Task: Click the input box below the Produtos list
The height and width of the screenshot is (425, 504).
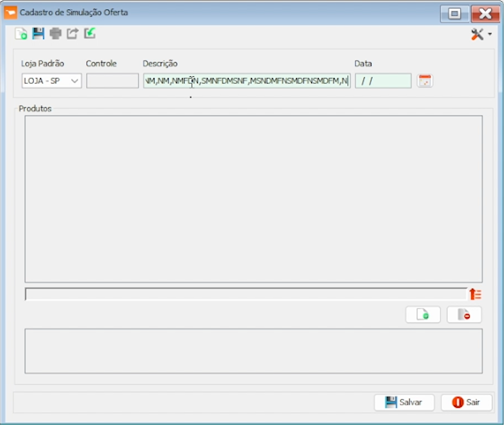Action: tap(246, 294)
